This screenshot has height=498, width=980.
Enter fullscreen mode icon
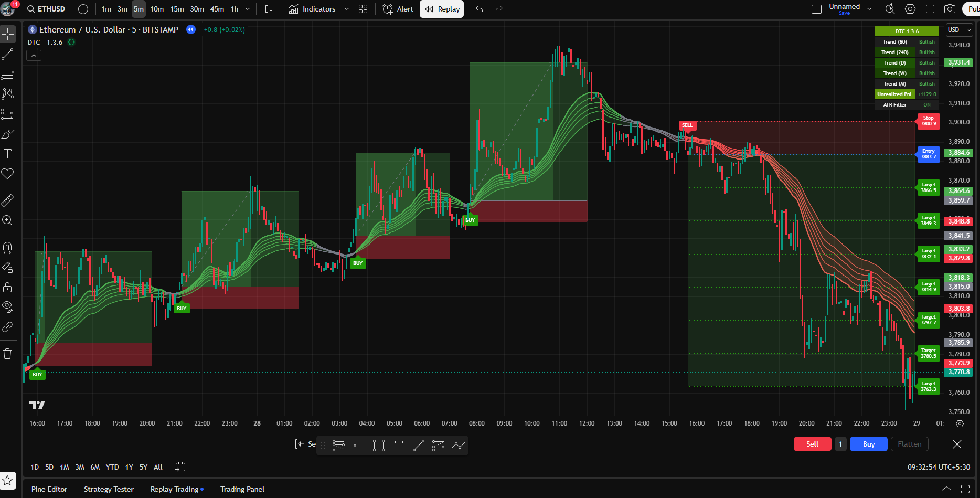[930, 9]
